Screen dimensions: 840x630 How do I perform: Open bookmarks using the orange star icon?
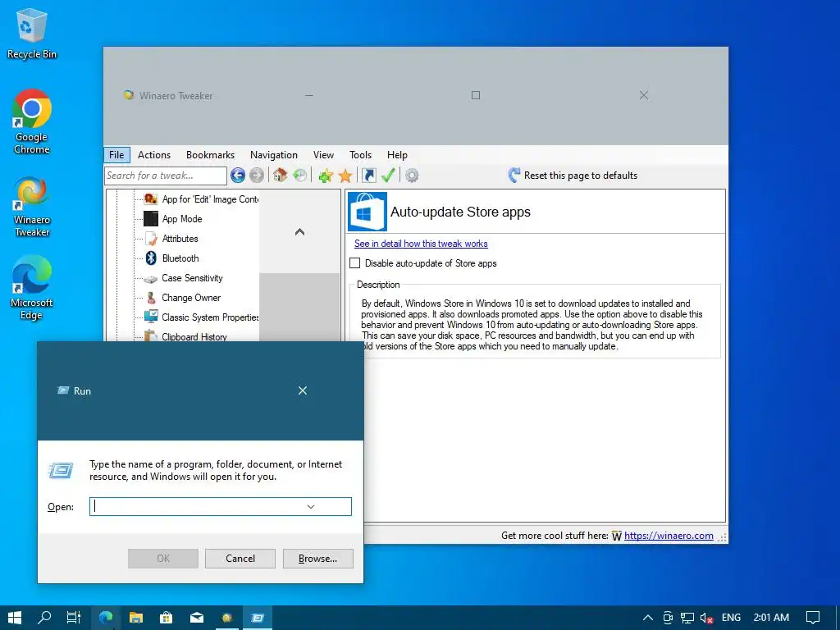pos(345,176)
